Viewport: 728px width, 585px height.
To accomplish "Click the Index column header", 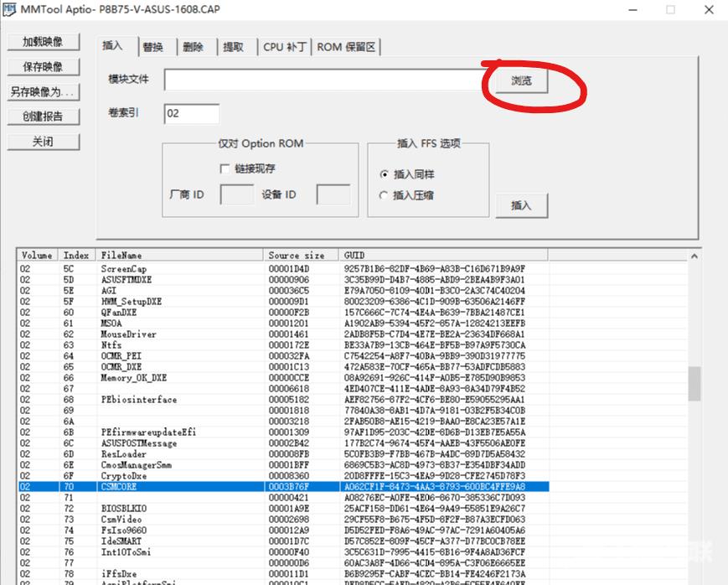I will point(76,255).
